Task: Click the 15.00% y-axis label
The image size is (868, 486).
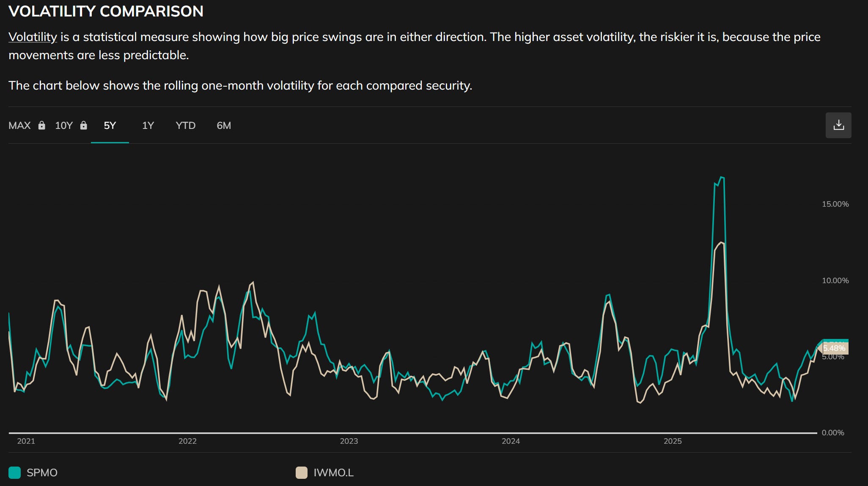Action: coord(835,204)
